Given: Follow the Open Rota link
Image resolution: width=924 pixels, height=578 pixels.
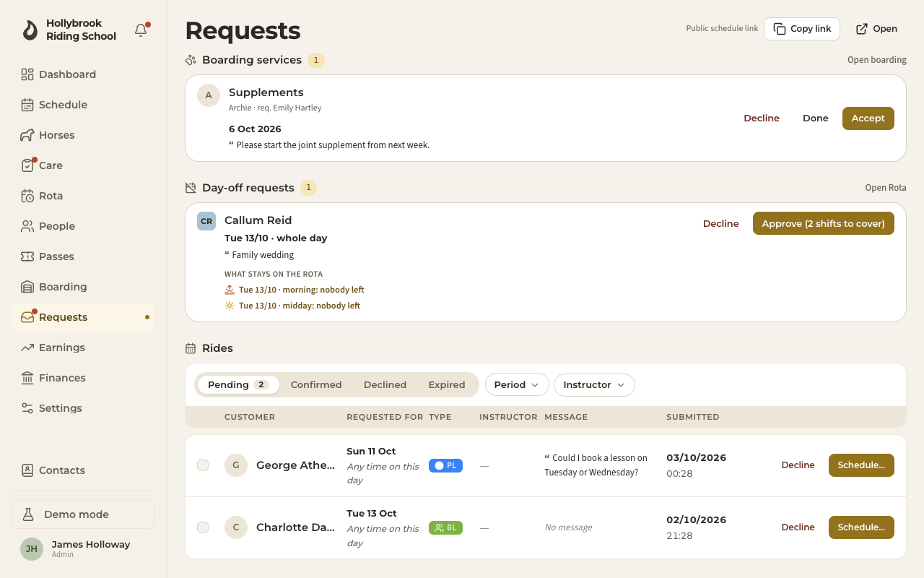Looking at the screenshot, I should (886, 188).
